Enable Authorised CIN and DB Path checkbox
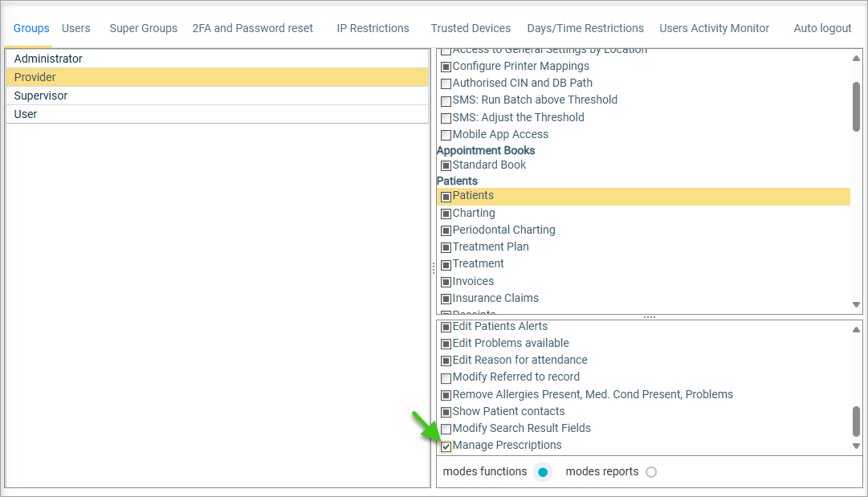The width and height of the screenshot is (868, 497). [446, 84]
